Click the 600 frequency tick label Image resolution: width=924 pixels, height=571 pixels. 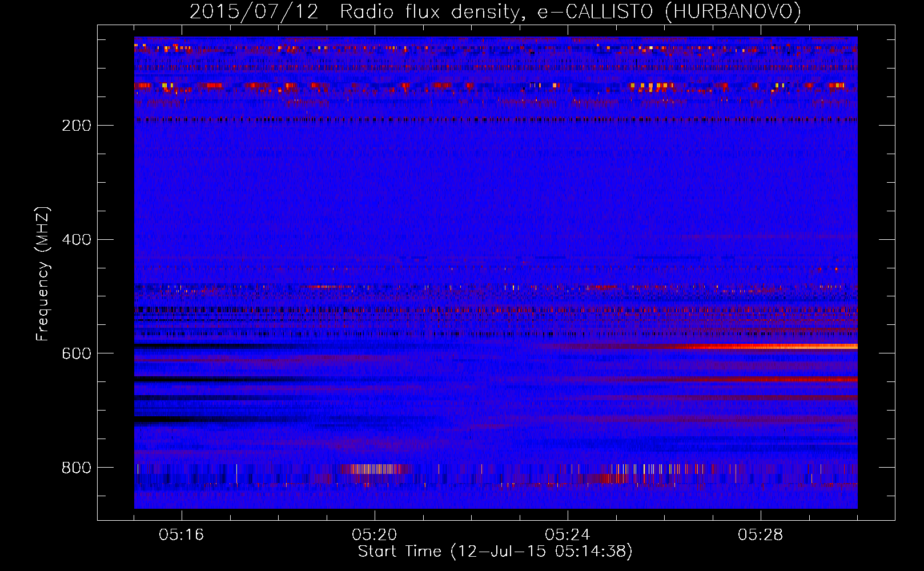(77, 353)
